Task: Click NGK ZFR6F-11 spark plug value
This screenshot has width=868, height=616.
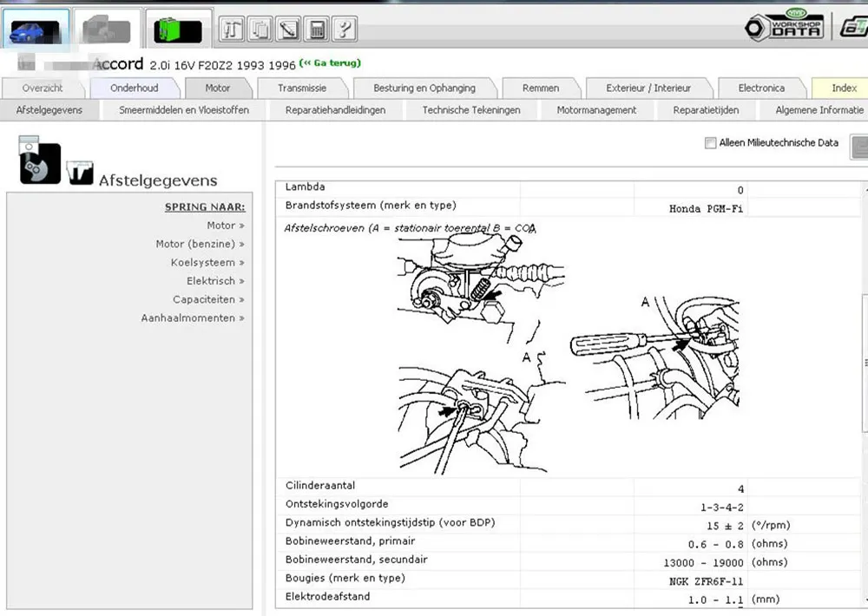Action: coord(706,581)
